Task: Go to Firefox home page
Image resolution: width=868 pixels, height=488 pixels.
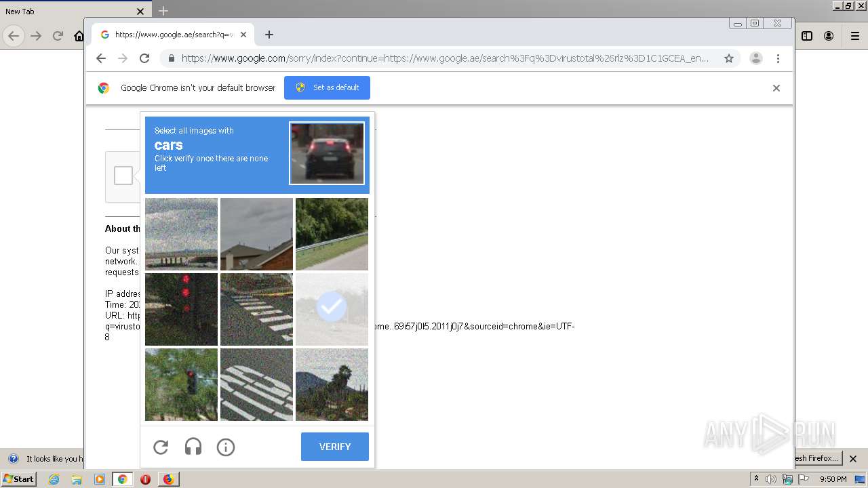Action: pyautogui.click(x=79, y=36)
